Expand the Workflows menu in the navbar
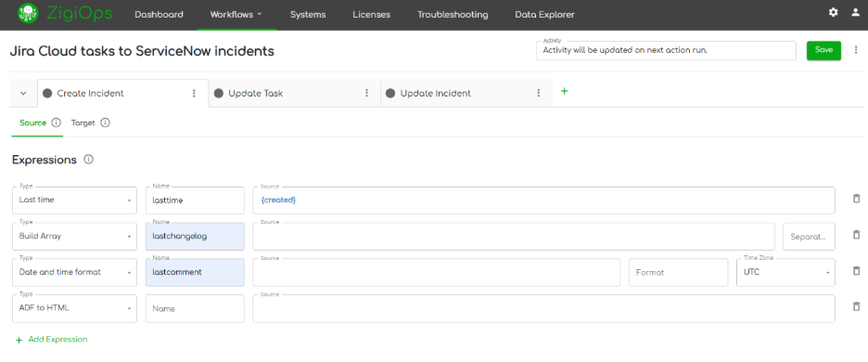 pos(236,15)
